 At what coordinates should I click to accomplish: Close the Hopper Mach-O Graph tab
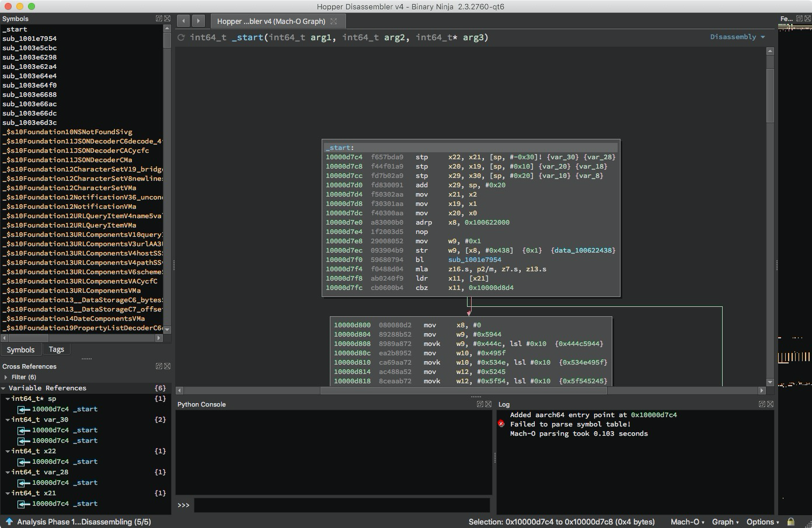coord(334,21)
